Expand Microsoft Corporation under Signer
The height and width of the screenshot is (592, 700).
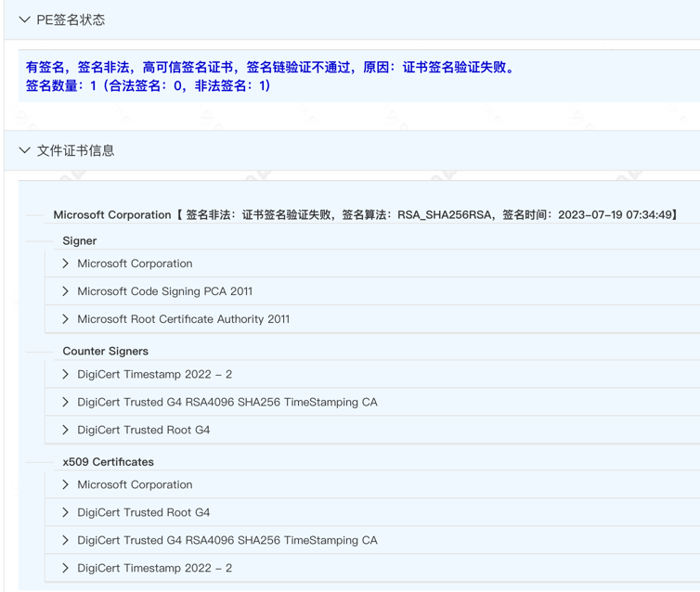[66, 264]
